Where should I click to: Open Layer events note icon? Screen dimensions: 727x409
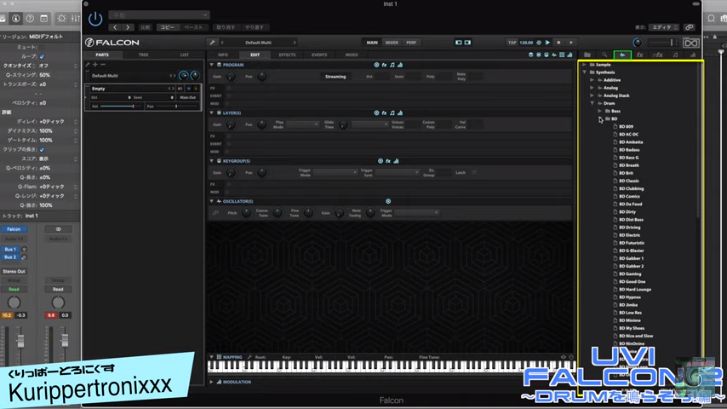tap(392, 113)
